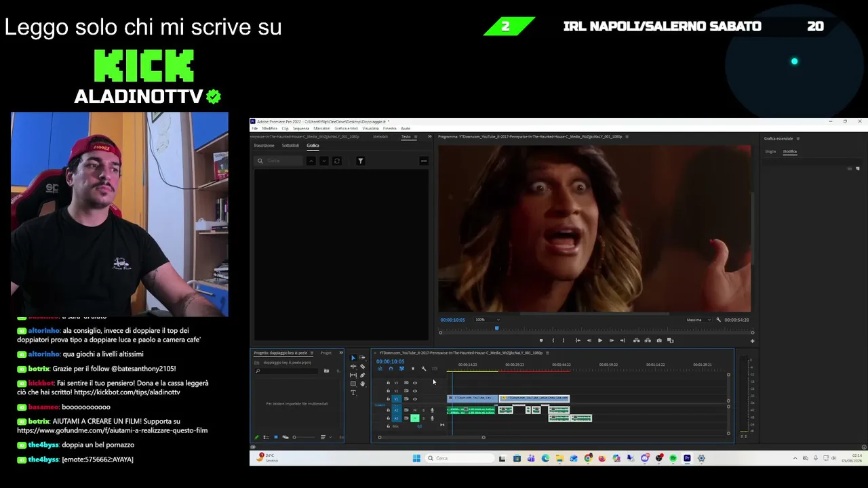This screenshot has width=868, height=488.
Task: Switch to Sfoglia tab in Grafica essenziale
Action: [770, 152]
